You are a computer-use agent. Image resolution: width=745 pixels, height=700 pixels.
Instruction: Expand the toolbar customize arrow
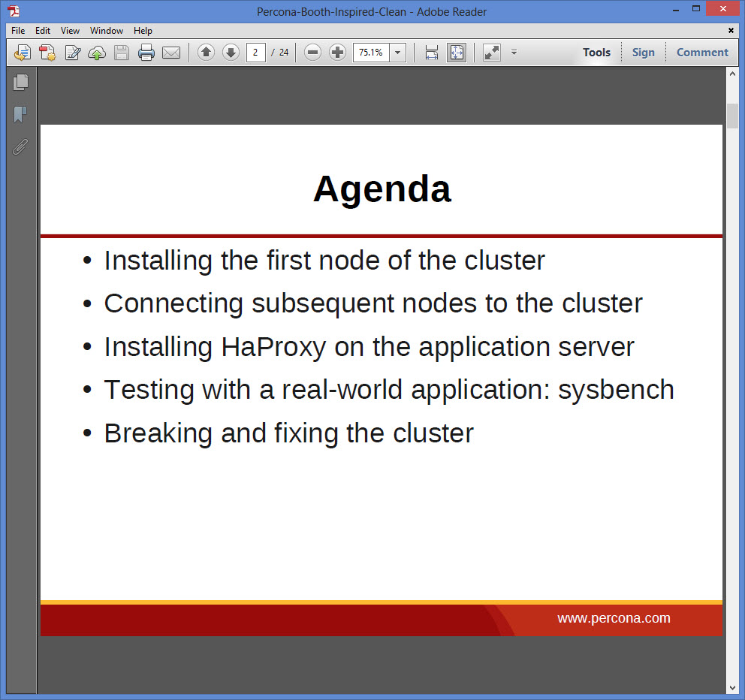click(x=514, y=53)
